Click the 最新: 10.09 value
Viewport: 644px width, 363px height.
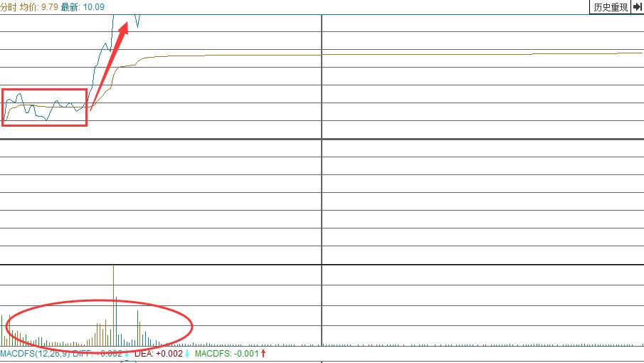pos(83,7)
